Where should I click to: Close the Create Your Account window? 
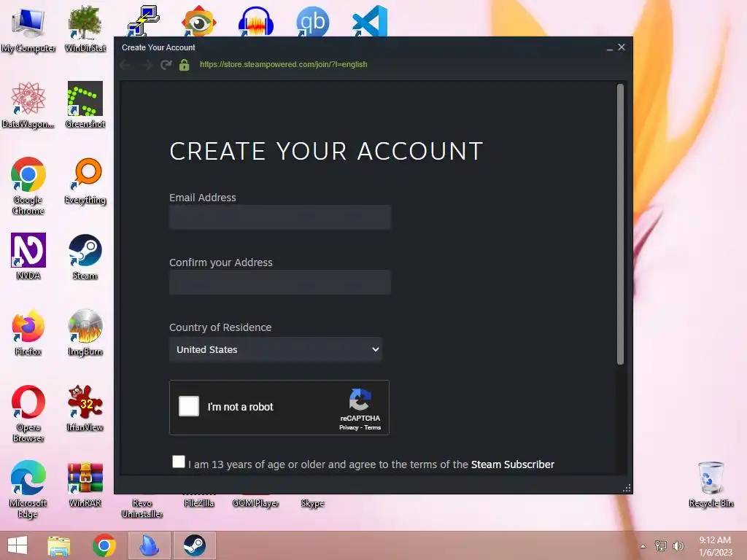coord(622,47)
